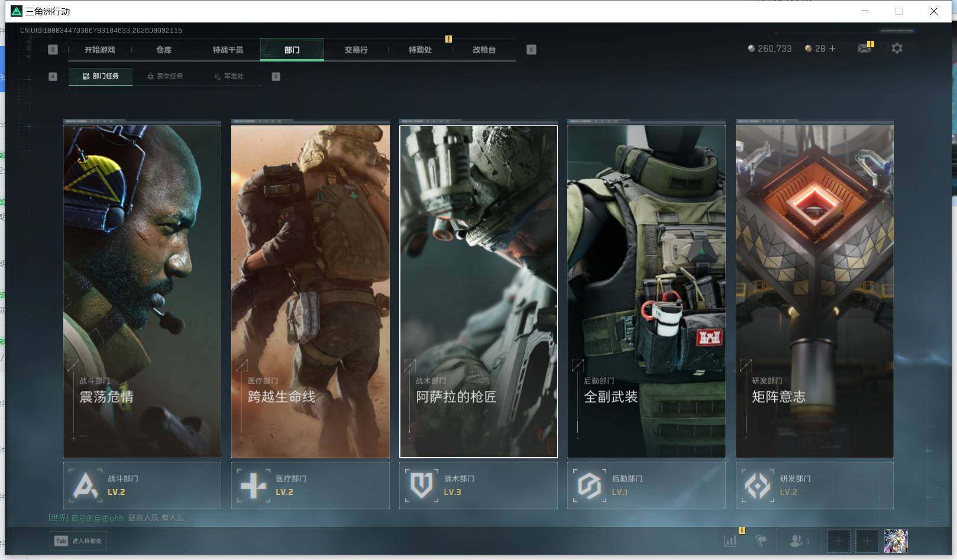Image resolution: width=957 pixels, height=560 pixels.
Task: Click the friends count number 1
Action: point(807,541)
